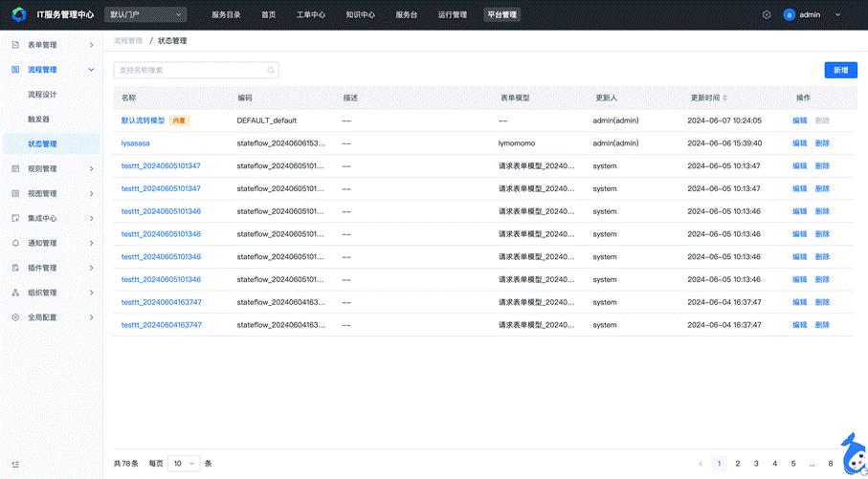Screen dimensions: 868x479
Task: Collapse the 流程管理 section chevron
Action: (x=91, y=70)
